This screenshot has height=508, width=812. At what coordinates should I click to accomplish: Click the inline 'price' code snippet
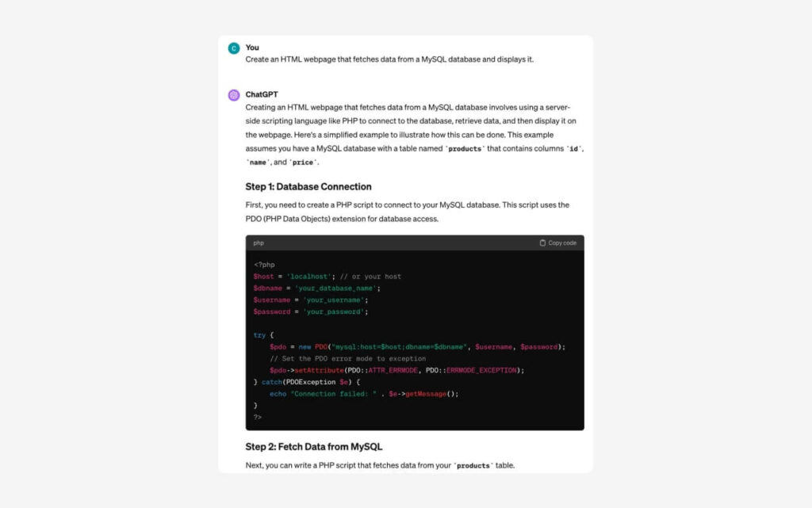(x=304, y=162)
